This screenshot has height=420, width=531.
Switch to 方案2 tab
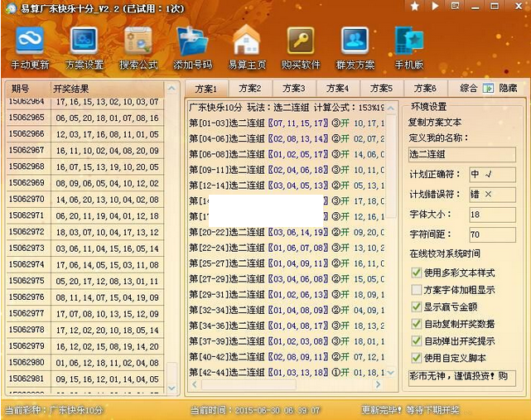coord(250,89)
